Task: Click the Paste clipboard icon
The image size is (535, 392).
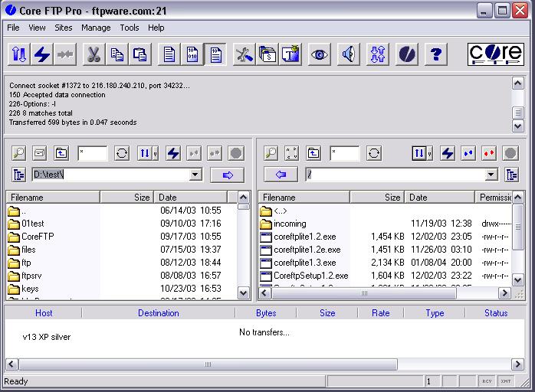Action: click(x=140, y=54)
